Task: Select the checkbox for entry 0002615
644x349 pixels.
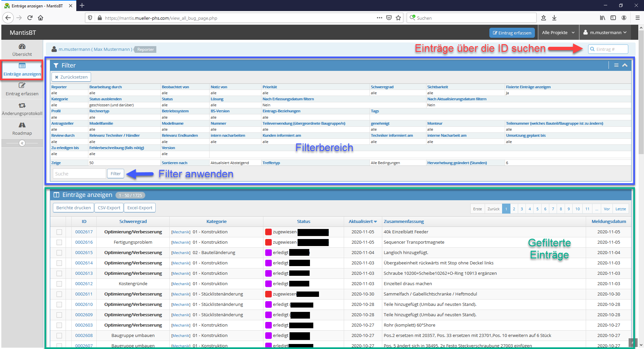Action: tap(59, 253)
